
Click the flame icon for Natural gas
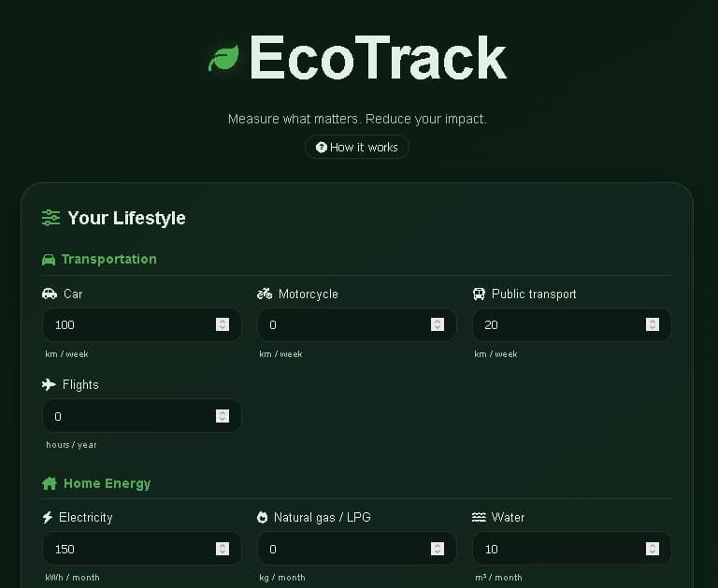click(262, 517)
